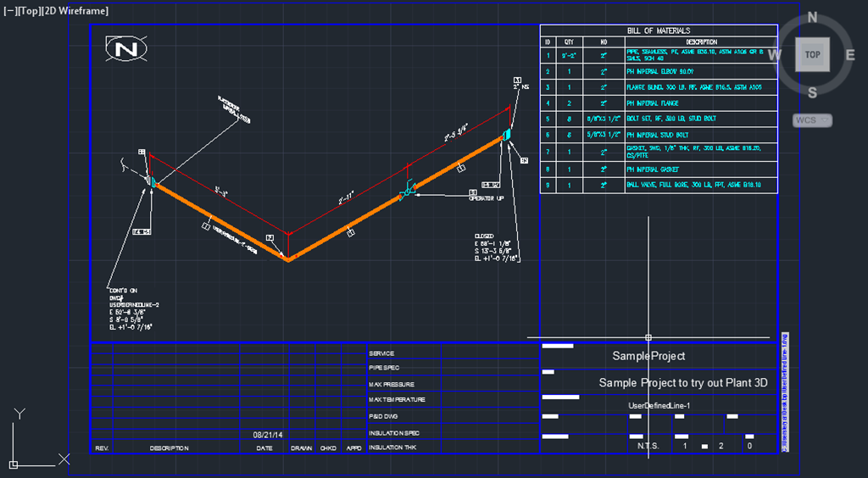Select the UserDefinedLine-1 text in title block
This screenshot has width=868, height=478.
point(659,406)
